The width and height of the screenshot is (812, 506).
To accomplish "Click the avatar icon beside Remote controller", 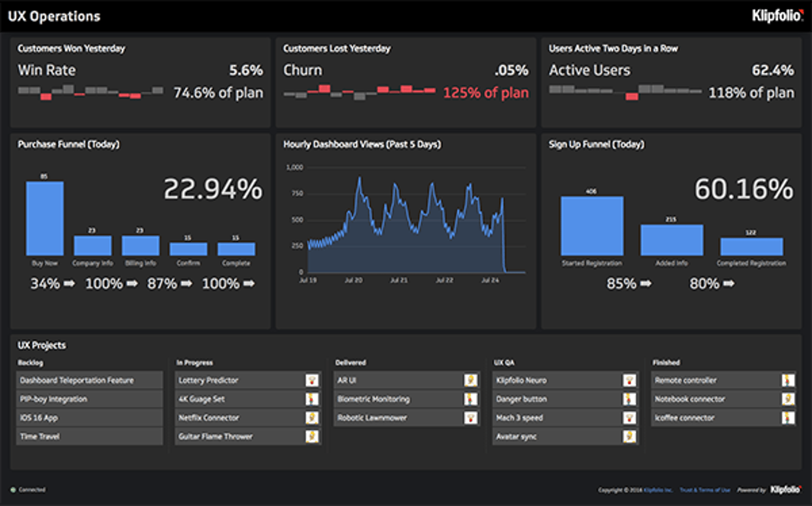I will click(x=788, y=380).
